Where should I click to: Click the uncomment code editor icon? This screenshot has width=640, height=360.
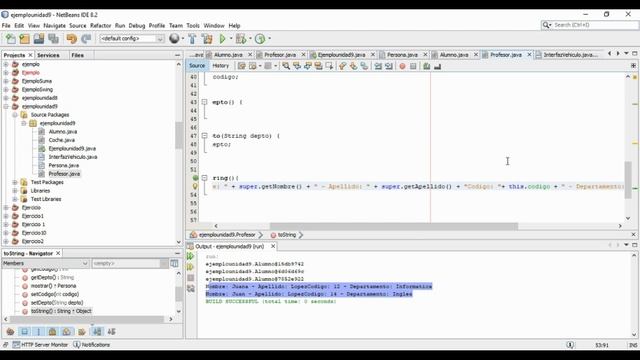(x=437, y=66)
